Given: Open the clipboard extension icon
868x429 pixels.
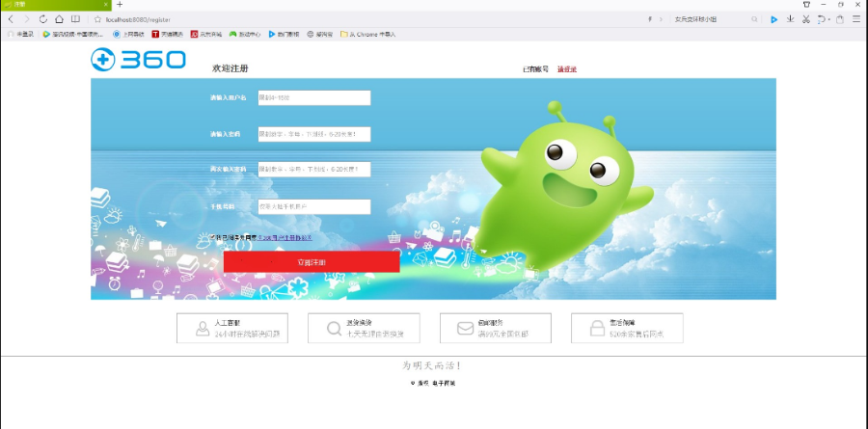Looking at the screenshot, I should (840, 19).
